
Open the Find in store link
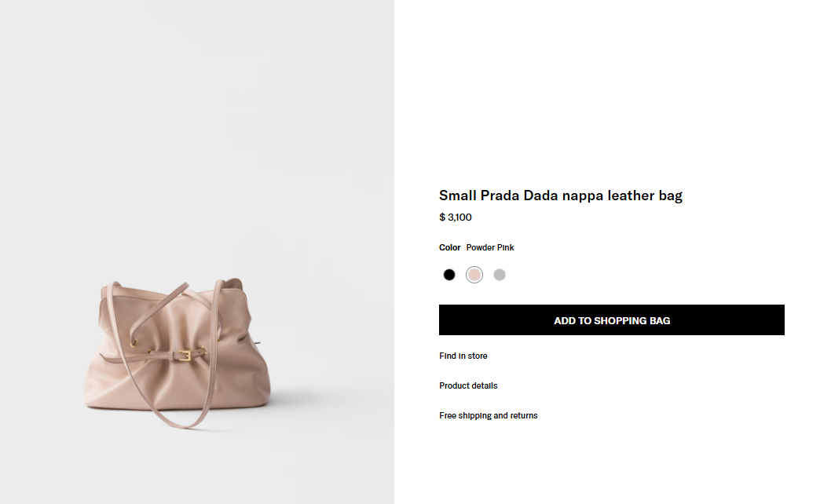click(x=463, y=356)
